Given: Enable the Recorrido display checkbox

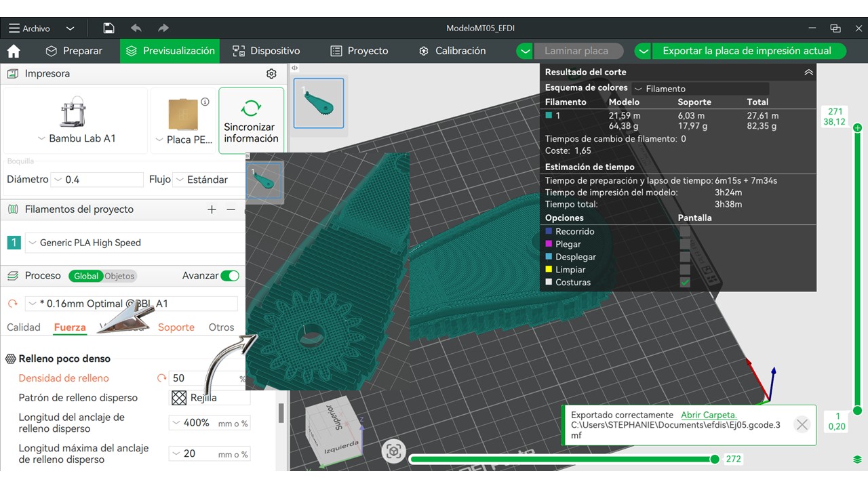Looking at the screenshot, I should pyautogui.click(x=685, y=232).
